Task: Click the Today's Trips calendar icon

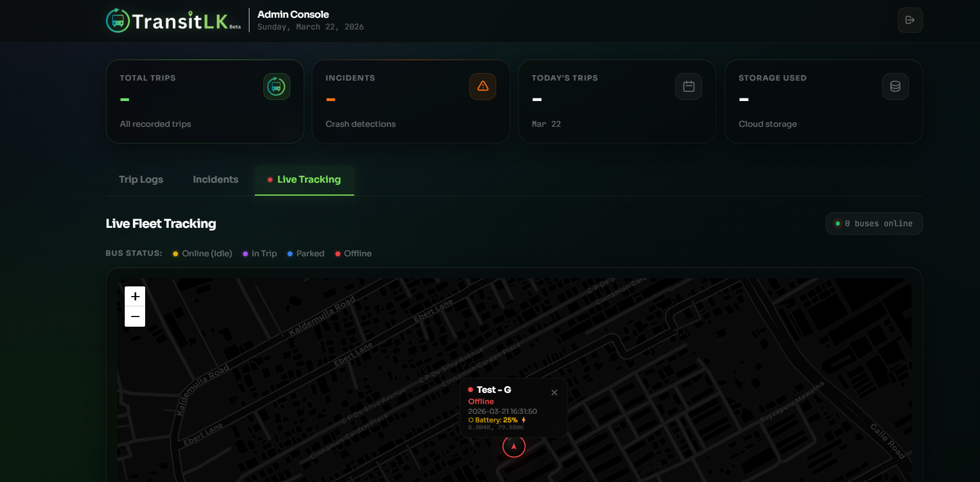Action: pos(688,87)
